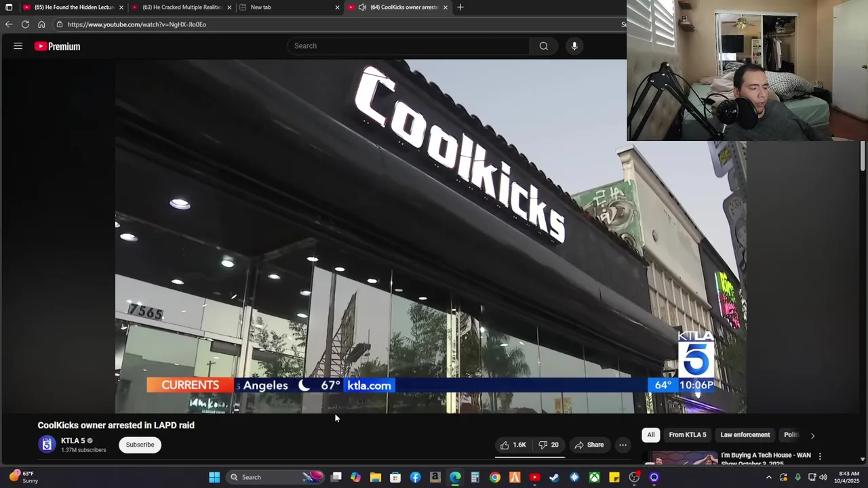The width and height of the screenshot is (868, 488).
Task: Open Task View on taskbar
Action: pyautogui.click(x=336, y=477)
